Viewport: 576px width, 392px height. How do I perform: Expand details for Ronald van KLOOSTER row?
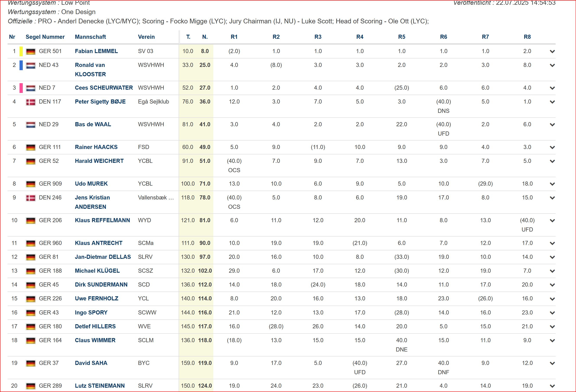pos(552,65)
